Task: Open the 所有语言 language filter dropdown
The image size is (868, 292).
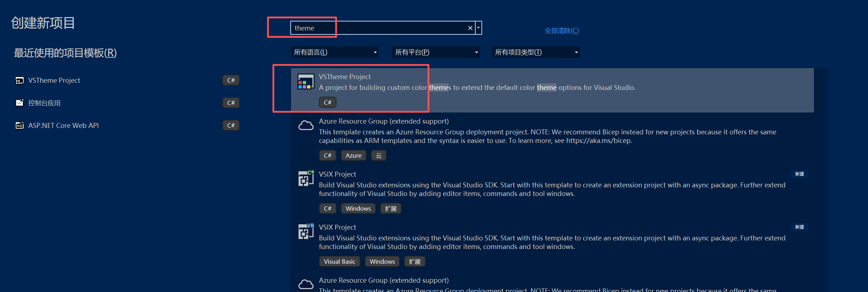Action: pos(335,52)
